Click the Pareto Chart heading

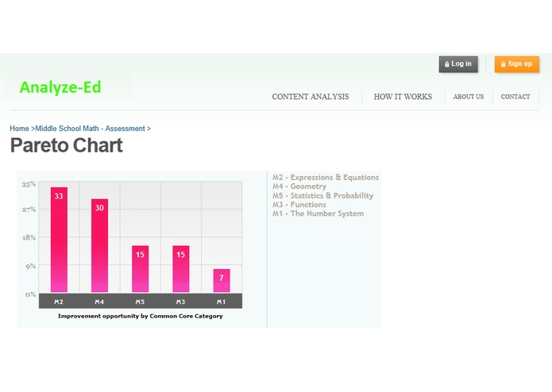tap(67, 145)
